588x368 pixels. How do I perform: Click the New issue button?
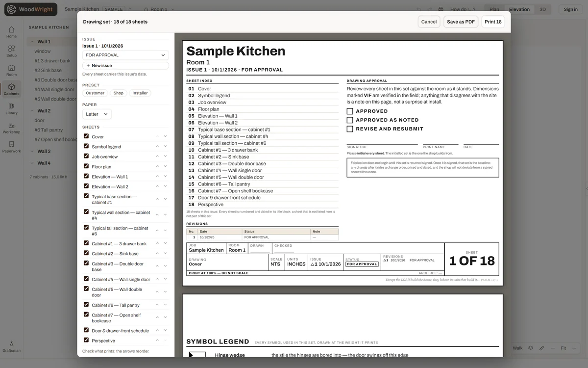point(125,65)
